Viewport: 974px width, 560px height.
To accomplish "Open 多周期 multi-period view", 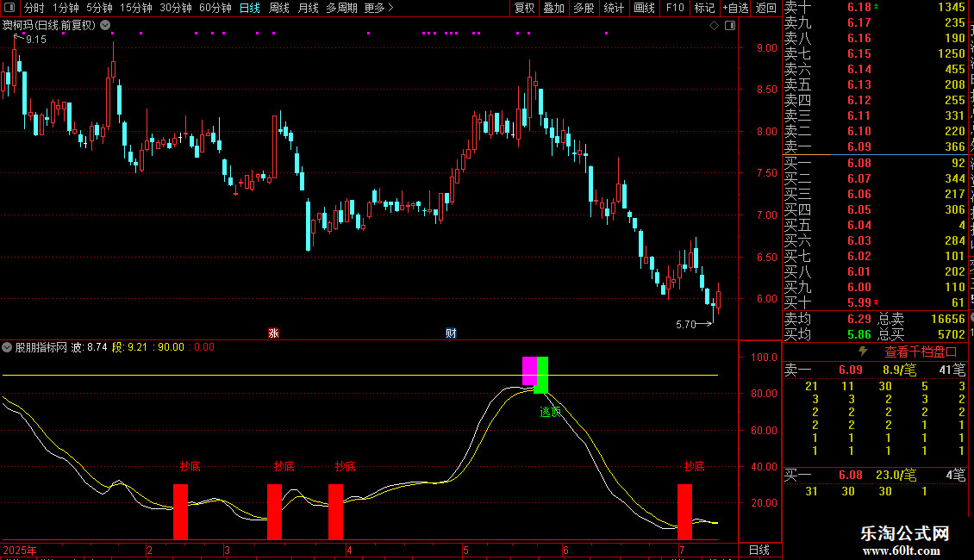I will point(341,8).
